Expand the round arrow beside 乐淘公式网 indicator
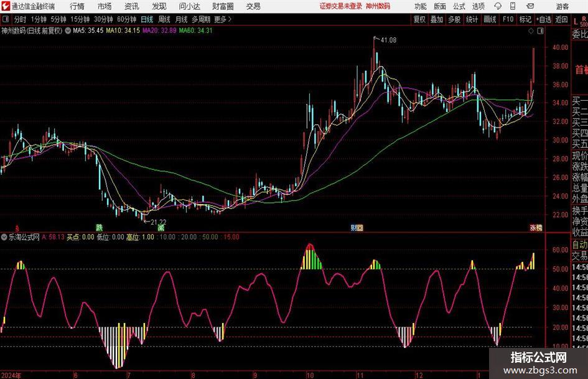Viewport: 588px width, 379px height. pos(4,237)
